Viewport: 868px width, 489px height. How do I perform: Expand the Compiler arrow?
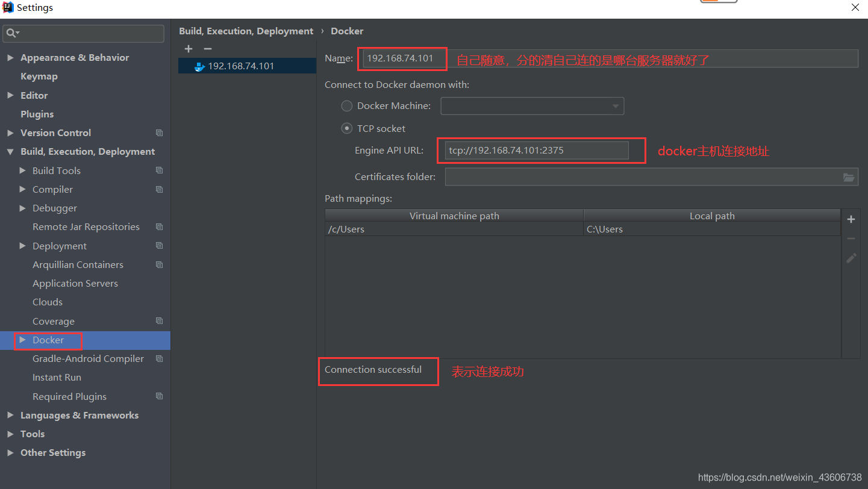tap(22, 189)
